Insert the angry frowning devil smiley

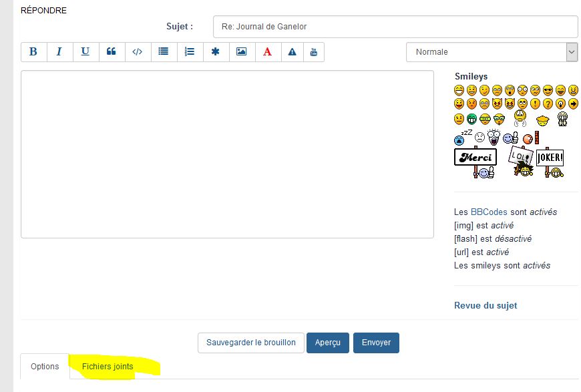coord(498,104)
